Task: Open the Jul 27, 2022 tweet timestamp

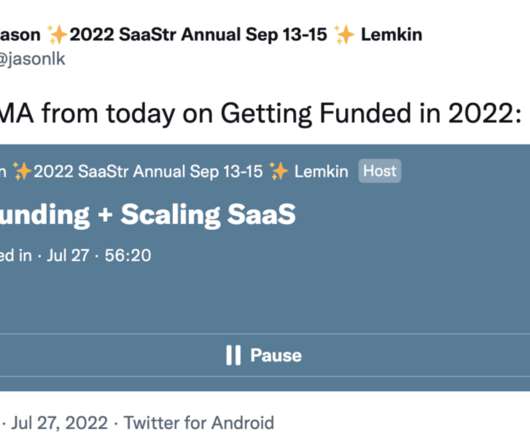Action: (x=59, y=423)
